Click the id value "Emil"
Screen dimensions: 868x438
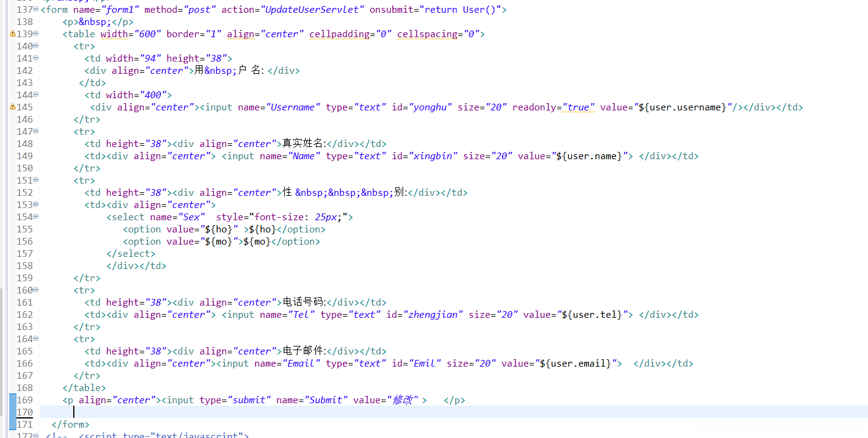coord(425,364)
